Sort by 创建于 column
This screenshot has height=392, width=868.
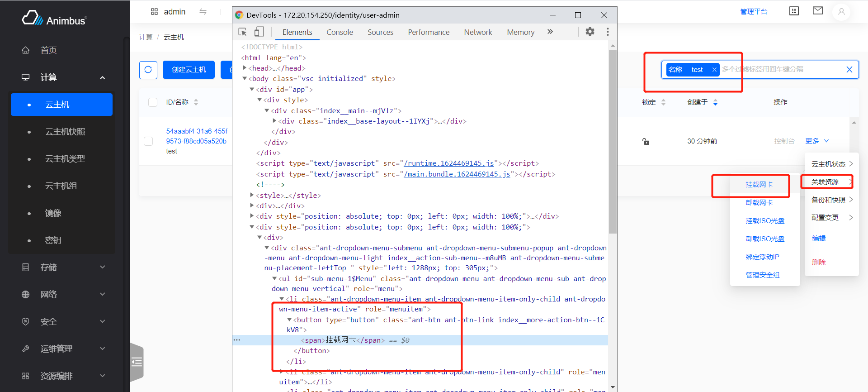[715, 102]
